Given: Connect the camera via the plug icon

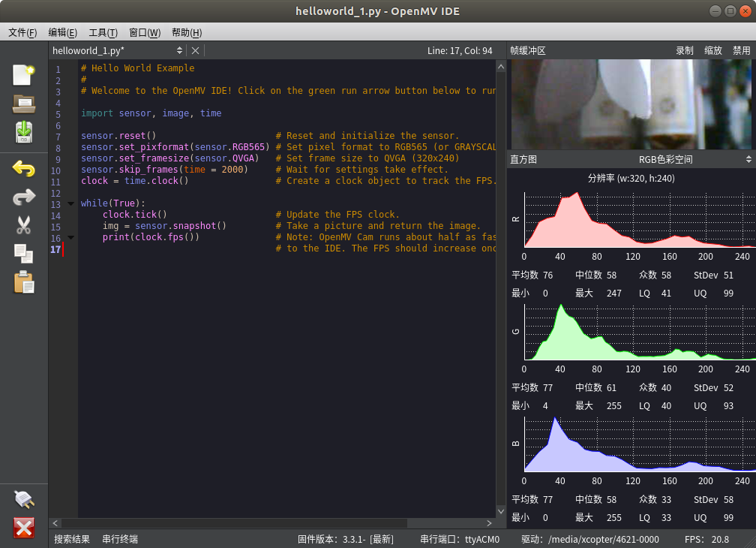Looking at the screenshot, I should pyautogui.click(x=23, y=499).
